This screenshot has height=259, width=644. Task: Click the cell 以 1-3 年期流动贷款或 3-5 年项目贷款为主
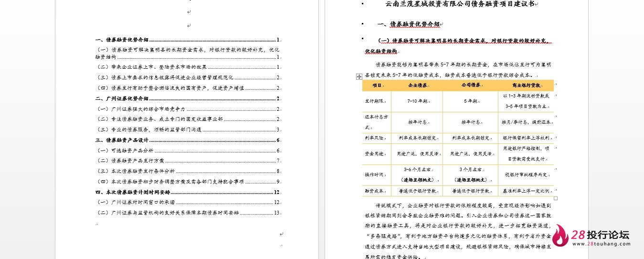tap(526, 101)
